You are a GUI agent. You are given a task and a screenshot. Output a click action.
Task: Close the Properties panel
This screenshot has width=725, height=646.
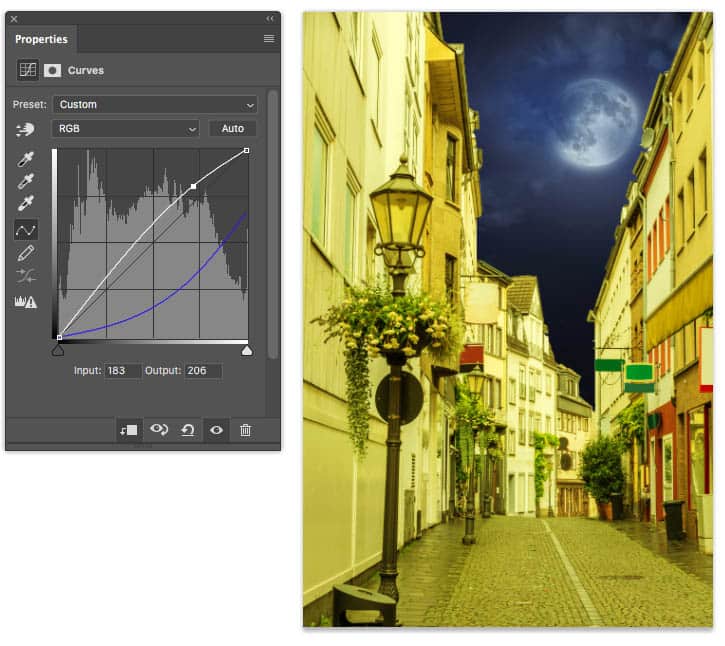tap(14, 19)
